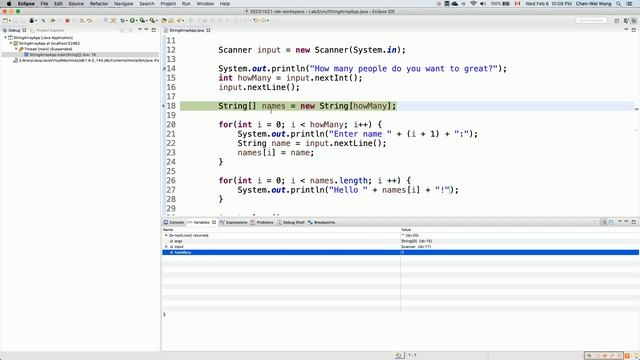Switch to the Problems tab
The height and width of the screenshot is (360, 640).
(x=262, y=222)
